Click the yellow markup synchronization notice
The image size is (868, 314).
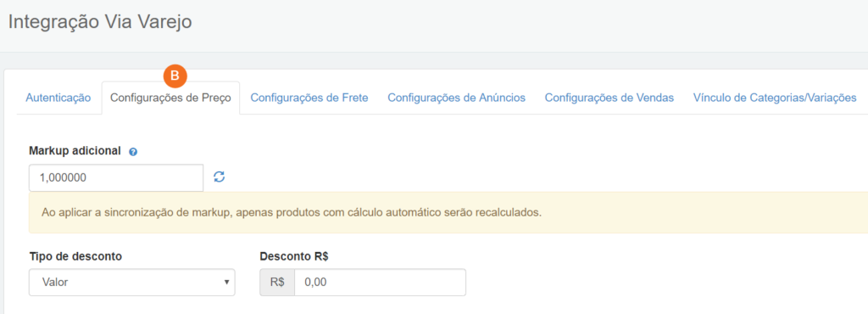click(x=448, y=213)
